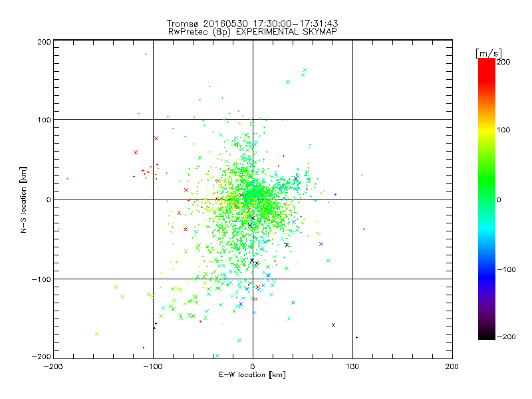Click the subtitle 'RwPretec (8p) EXPERIMENTAL SKYMAP'
The height and width of the screenshot is (399, 532).
pos(252,31)
